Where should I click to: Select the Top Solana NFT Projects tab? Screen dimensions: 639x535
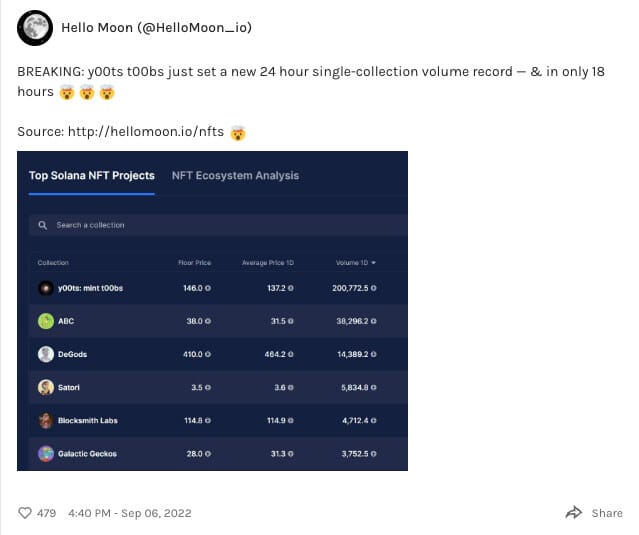[x=92, y=175]
